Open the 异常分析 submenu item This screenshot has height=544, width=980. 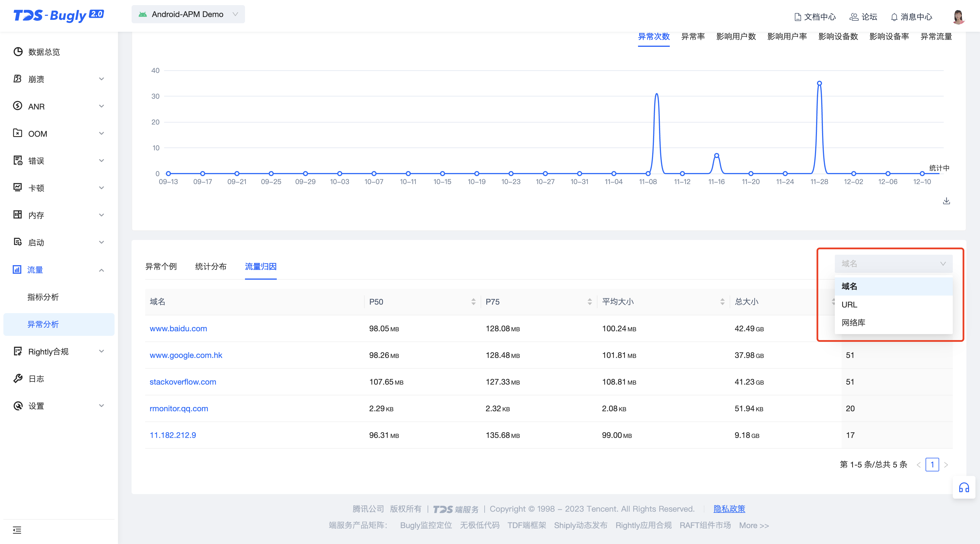[x=59, y=324]
